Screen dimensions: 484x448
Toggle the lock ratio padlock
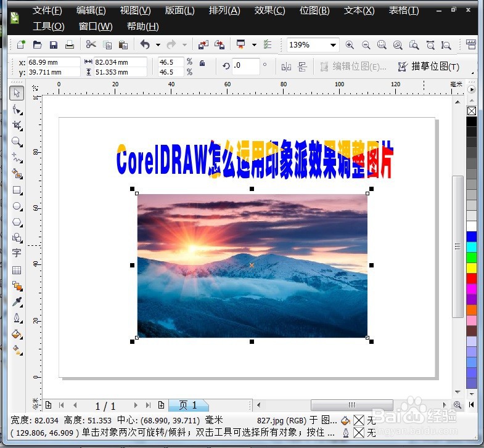(202, 63)
